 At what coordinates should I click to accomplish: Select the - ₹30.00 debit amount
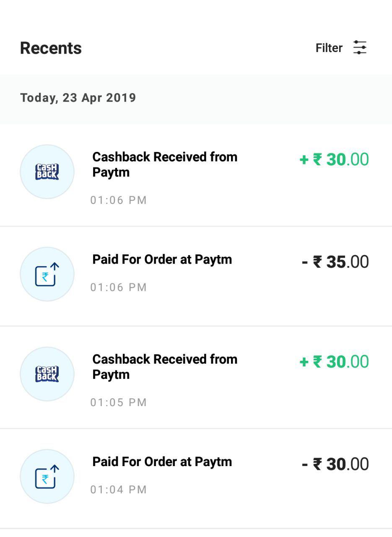335,464
